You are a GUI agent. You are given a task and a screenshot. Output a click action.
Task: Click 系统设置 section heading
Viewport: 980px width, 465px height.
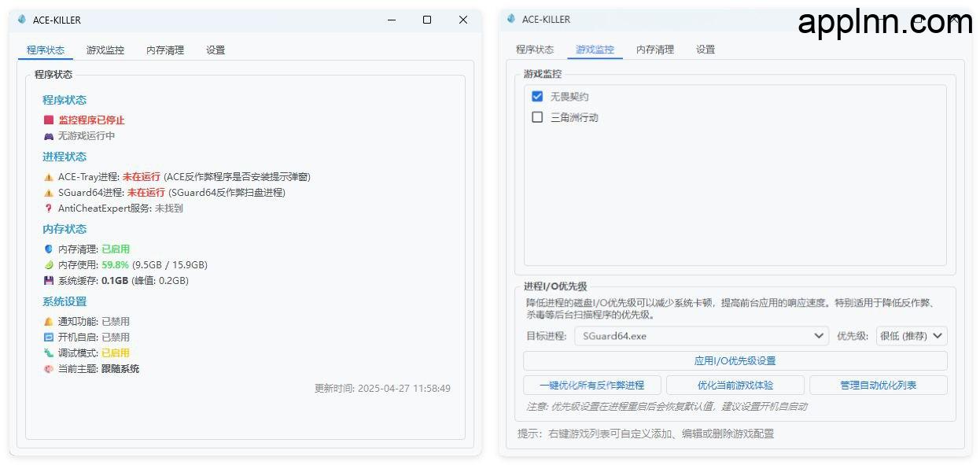[64, 302]
